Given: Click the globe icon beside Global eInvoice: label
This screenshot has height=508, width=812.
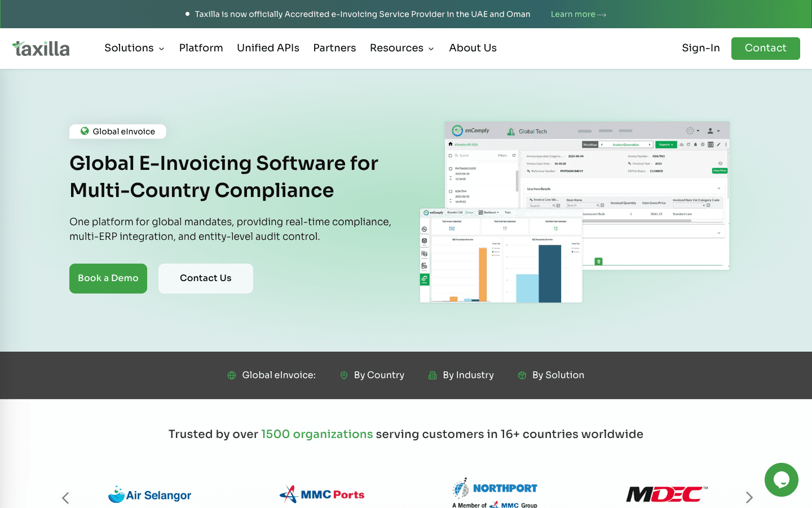Looking at the screenshot, I should [232, 375].
